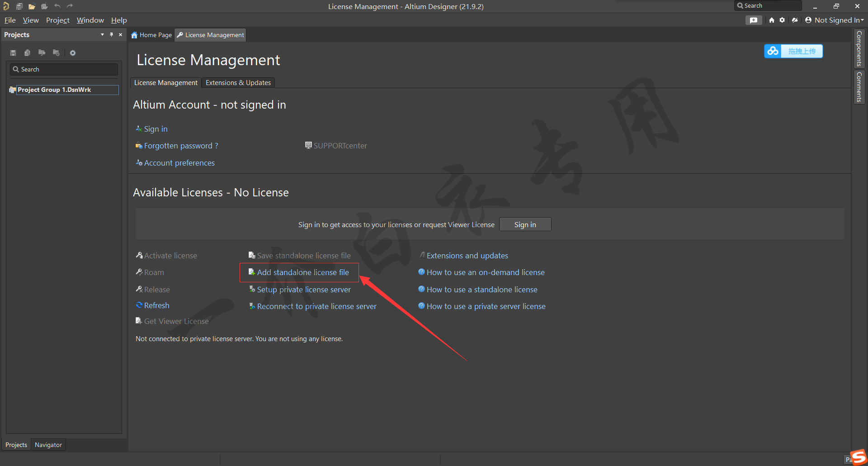Open Account preferences link
The width and height of the screenshot is (868, 466).
(179, 163)
